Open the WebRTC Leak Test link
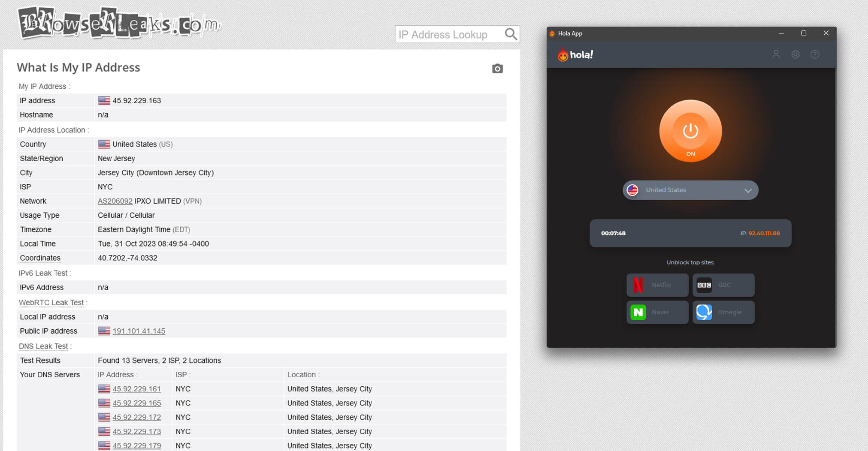This screenshot has height=451, width=868. point(51,303)
